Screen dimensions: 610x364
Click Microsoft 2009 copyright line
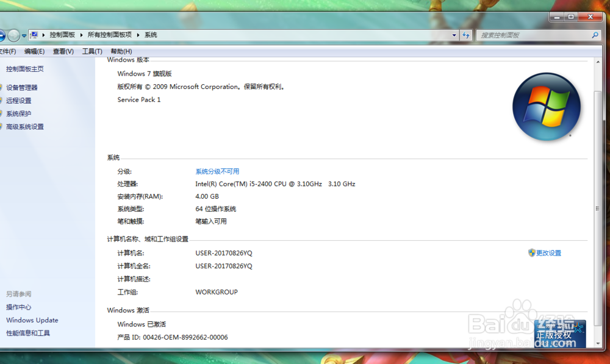[x=201, y=87]
